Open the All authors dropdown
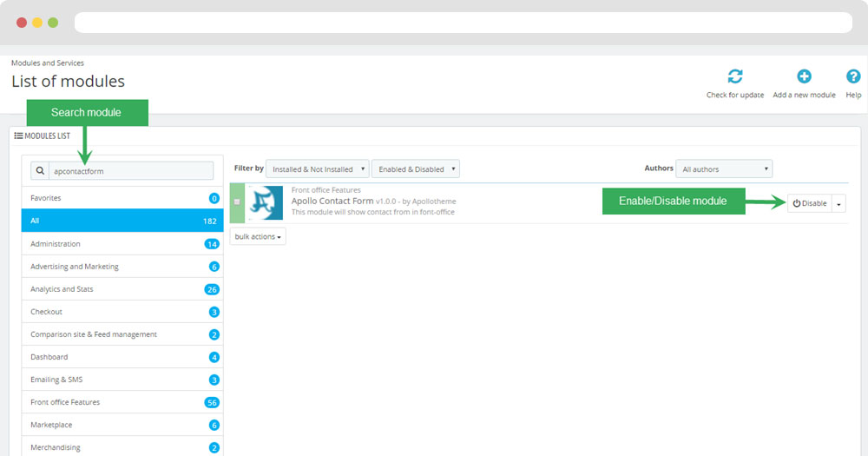This screenshot has height=456, width=868. tap(724, 169)
